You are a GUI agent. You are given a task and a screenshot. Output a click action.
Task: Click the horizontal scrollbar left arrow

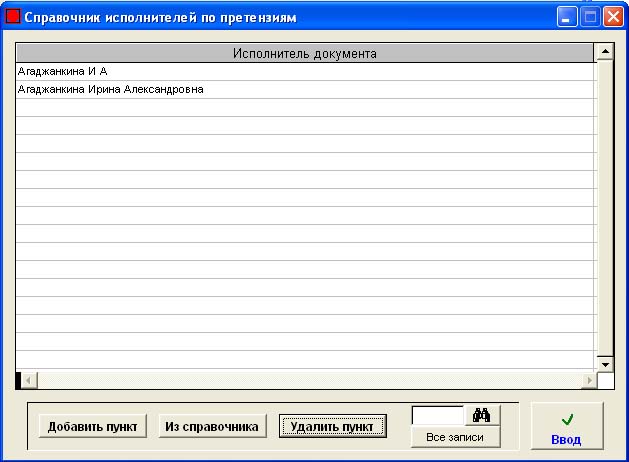pyautogui.click(x=29, y=380)
